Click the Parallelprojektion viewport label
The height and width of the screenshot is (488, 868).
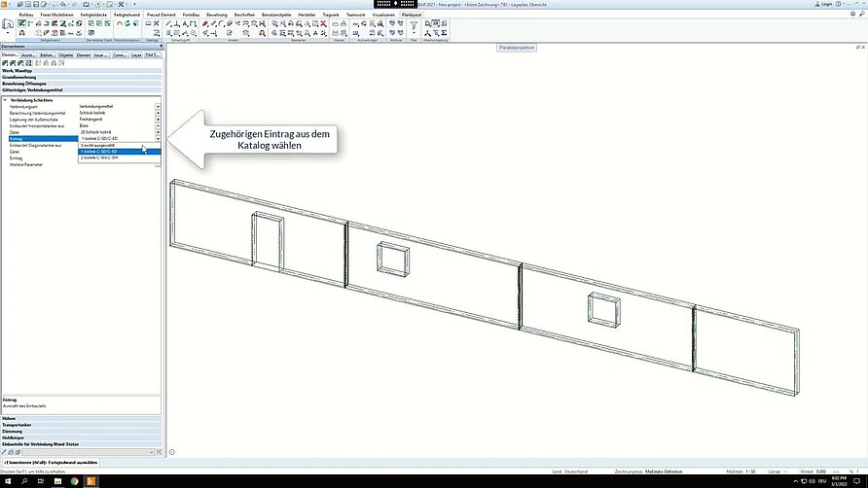(518, 48)
